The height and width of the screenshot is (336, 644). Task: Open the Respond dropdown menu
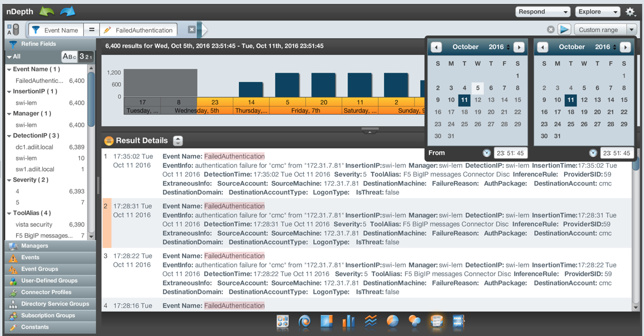(543, 12)
